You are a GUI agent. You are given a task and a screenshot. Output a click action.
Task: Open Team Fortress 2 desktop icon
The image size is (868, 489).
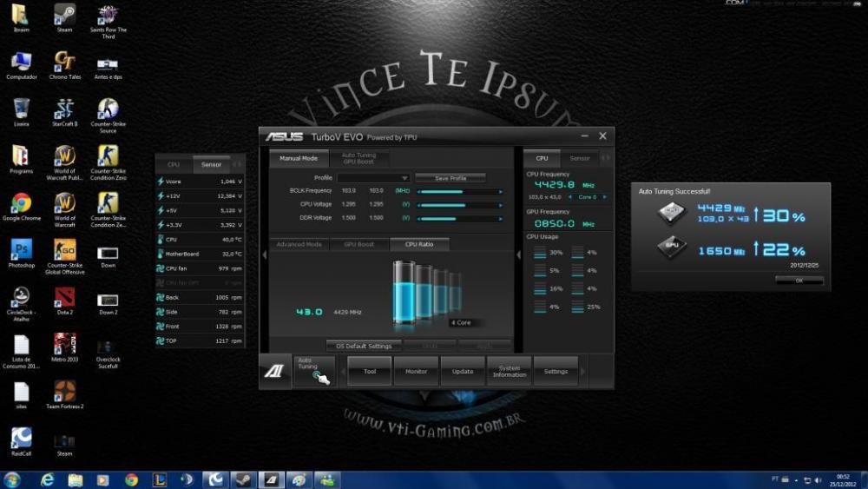tap(64, 391)
